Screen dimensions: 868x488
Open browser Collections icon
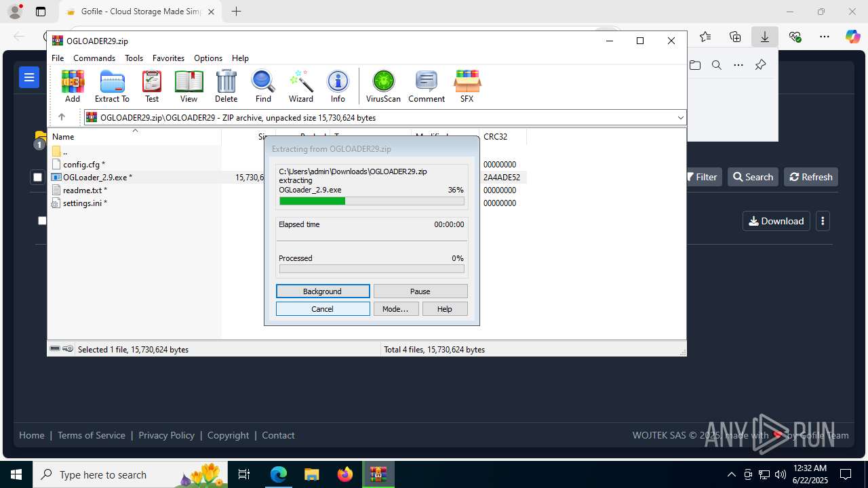tap(735, 37)
